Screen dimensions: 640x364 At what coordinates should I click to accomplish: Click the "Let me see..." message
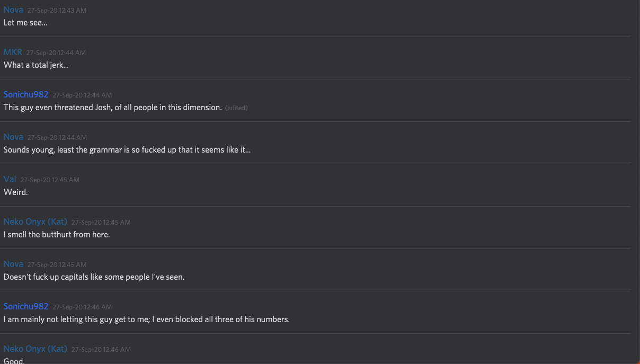click(x=25, y=23)
